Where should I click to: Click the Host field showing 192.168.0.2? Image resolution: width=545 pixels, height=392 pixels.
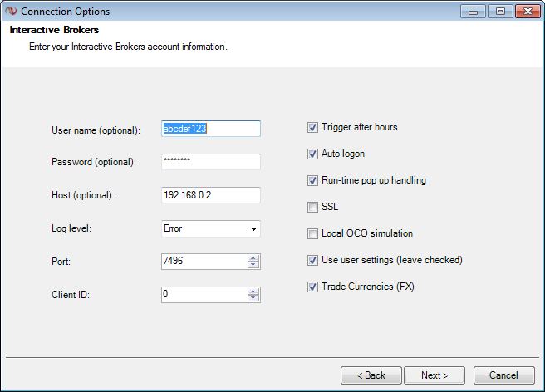point(211,195)
